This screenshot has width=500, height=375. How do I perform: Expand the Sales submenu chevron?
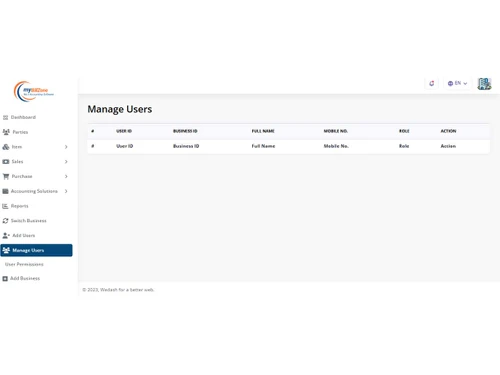point(66,162)
